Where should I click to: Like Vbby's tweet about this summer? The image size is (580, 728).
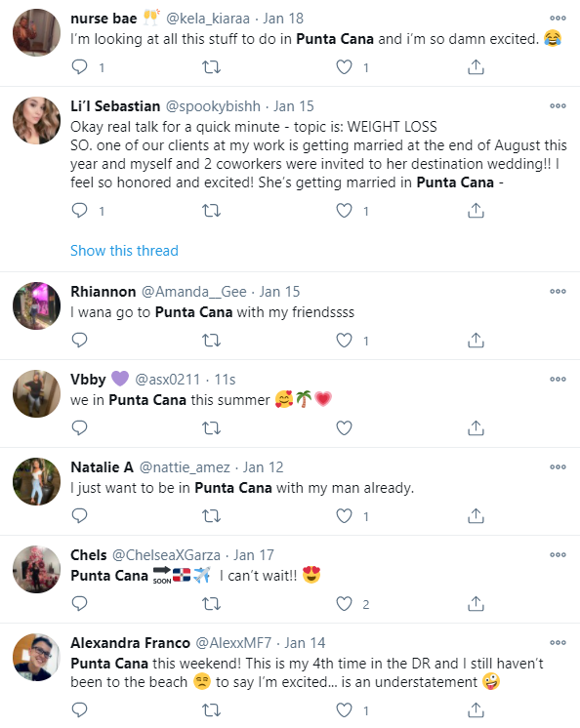pos(344,428)
